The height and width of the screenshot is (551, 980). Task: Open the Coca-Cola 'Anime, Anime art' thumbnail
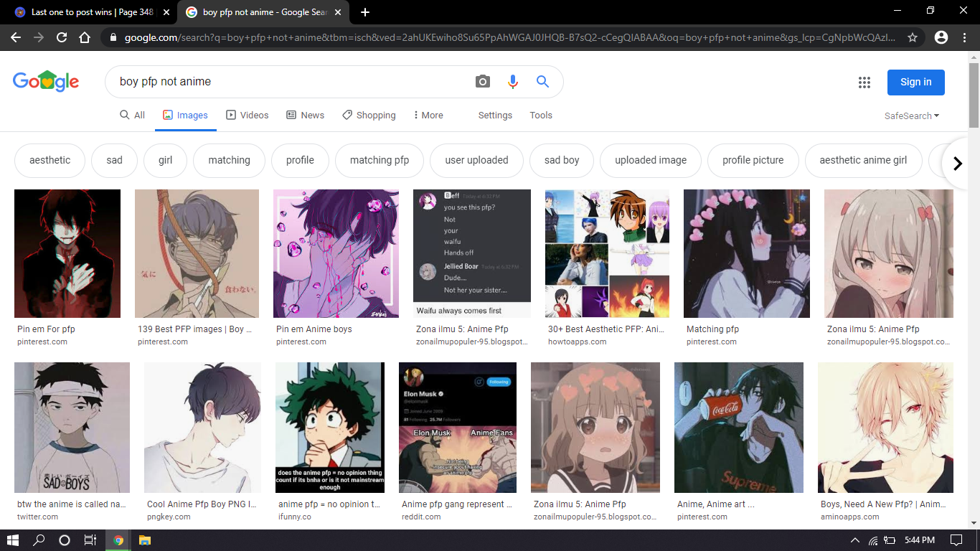[x=739, y=428]
